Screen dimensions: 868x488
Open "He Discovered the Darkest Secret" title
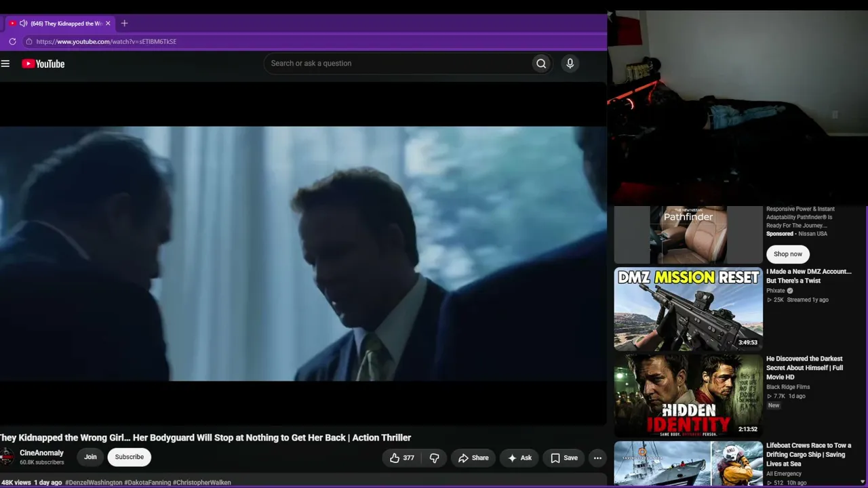pos(805,368)
